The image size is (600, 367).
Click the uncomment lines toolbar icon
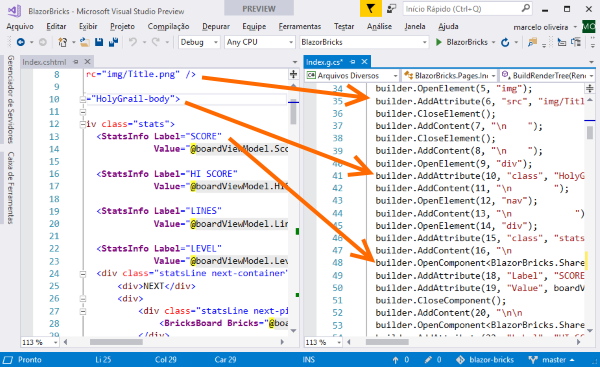coord(576,42)
